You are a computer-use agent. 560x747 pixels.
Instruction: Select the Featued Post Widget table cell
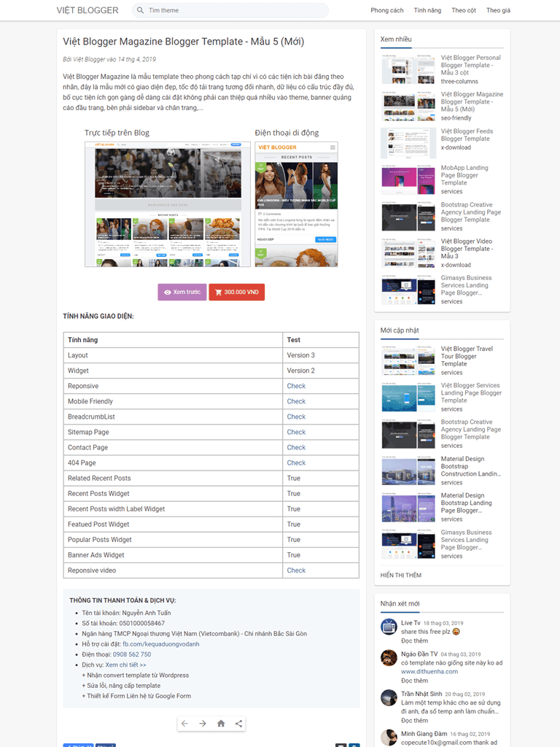pyautogui.click(x=173, y=524)
